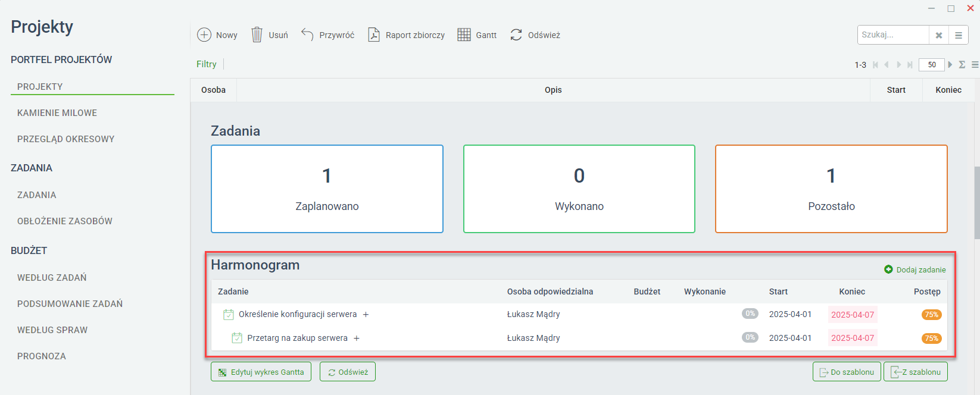Click the Osoba odpowiedzialna column header

550,291
